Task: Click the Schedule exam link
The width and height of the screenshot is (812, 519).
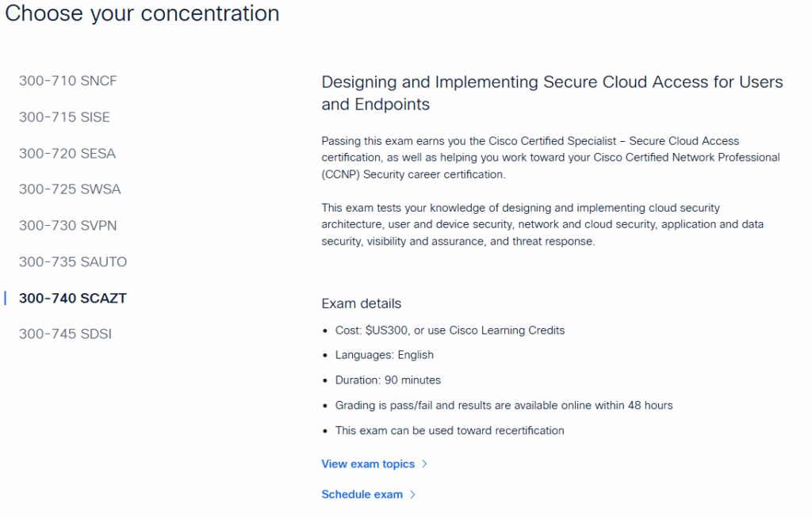Action: (362, 494)
